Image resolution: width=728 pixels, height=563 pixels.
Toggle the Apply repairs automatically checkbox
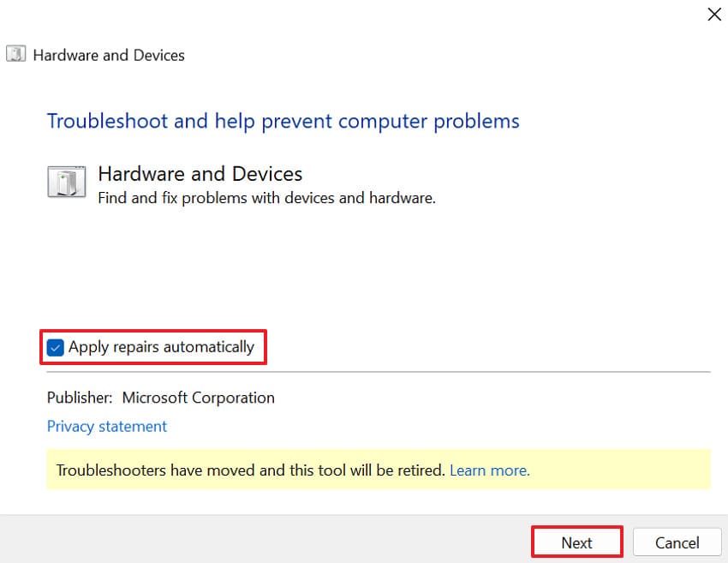point(55,347)
